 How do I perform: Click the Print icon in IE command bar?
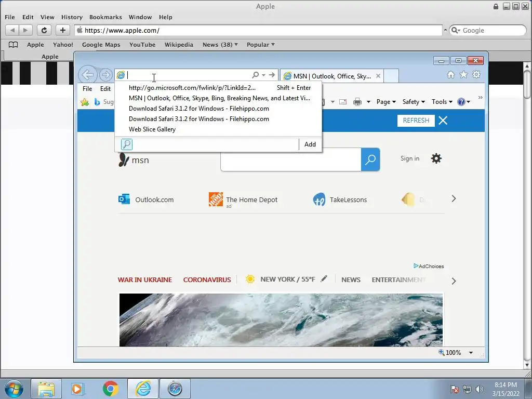[357, 102]
